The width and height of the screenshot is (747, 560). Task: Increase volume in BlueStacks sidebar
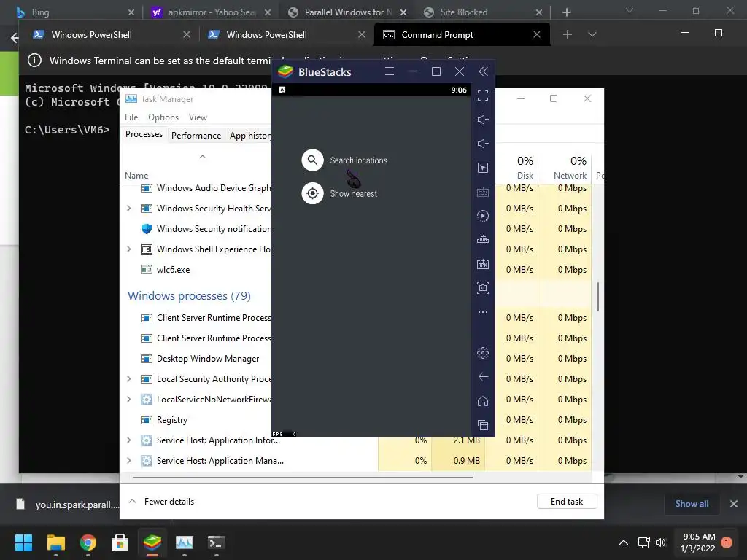(x=483, y=120)
